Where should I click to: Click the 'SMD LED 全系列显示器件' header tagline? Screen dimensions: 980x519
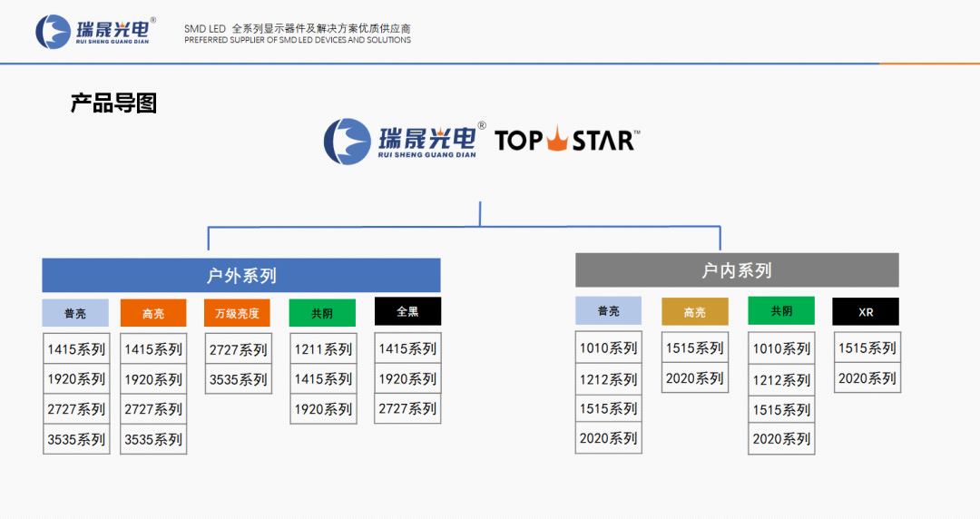298,29
